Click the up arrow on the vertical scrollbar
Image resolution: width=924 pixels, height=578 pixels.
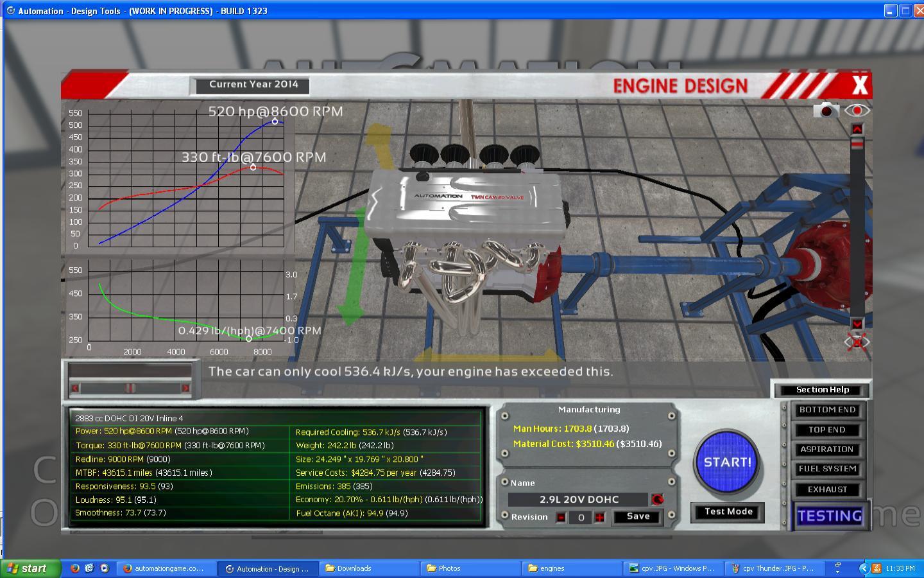857,130
